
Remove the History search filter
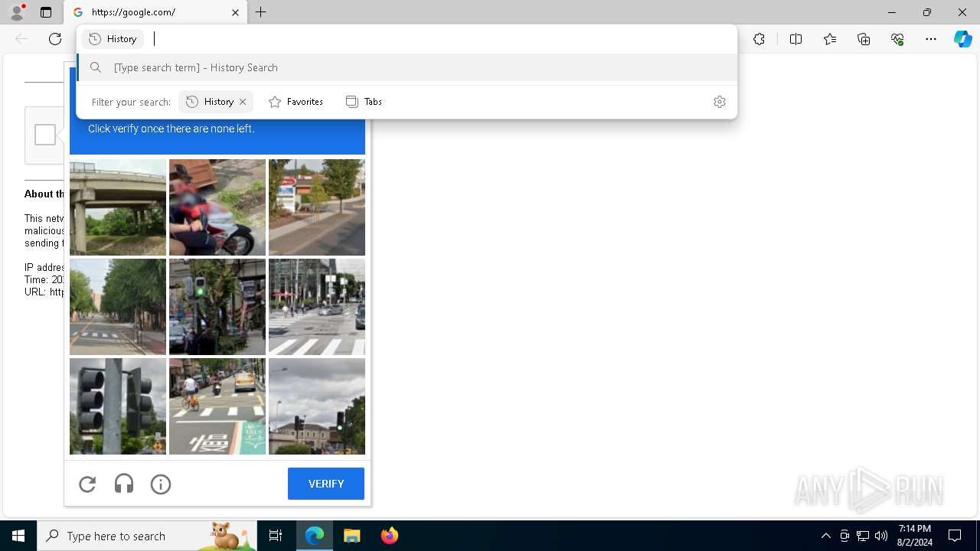tap(243, 102)
